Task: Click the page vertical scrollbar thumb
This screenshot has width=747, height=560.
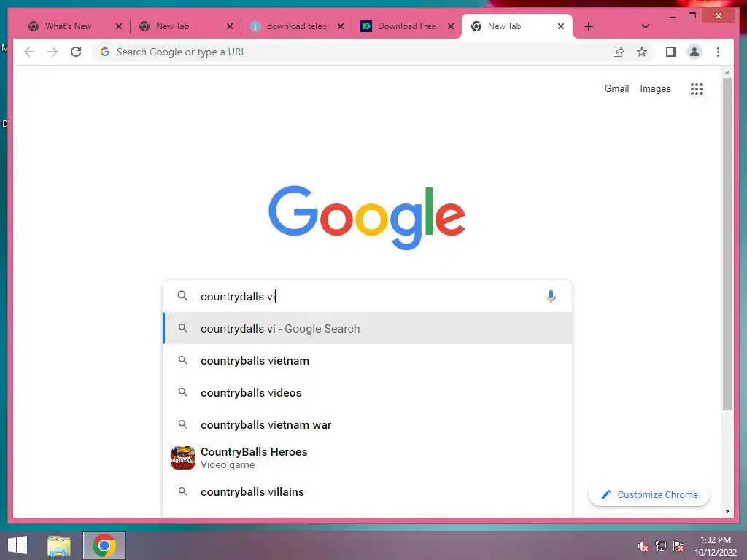Action: click(727, 243)
